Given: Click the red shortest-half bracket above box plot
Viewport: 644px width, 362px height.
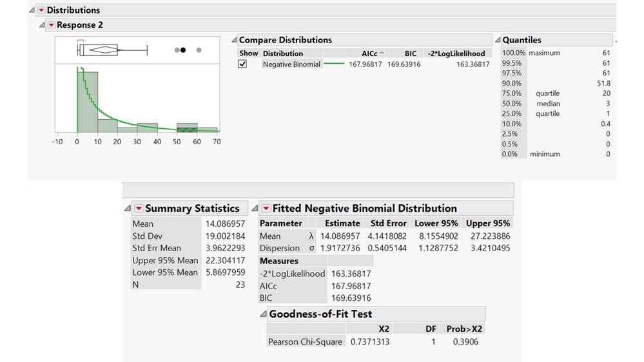Looking at the screenshot, I should [x=81, y=41].
